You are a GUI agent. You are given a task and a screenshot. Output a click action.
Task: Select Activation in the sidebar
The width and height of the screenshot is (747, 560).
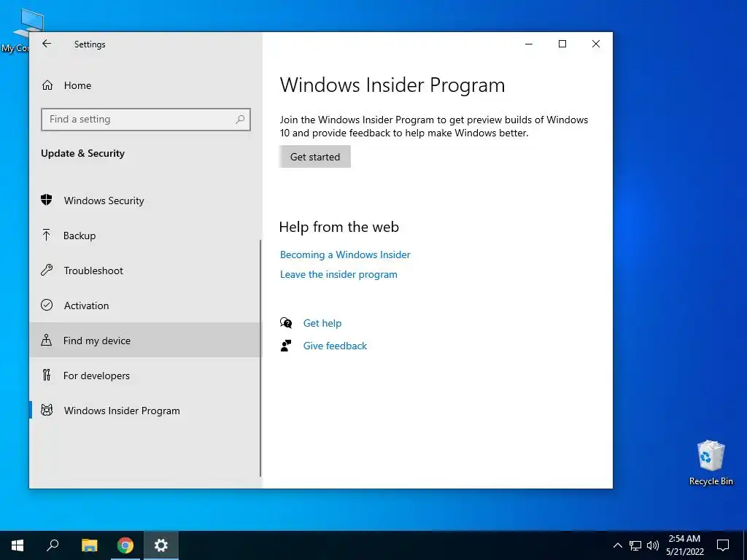tap(145, 306)
